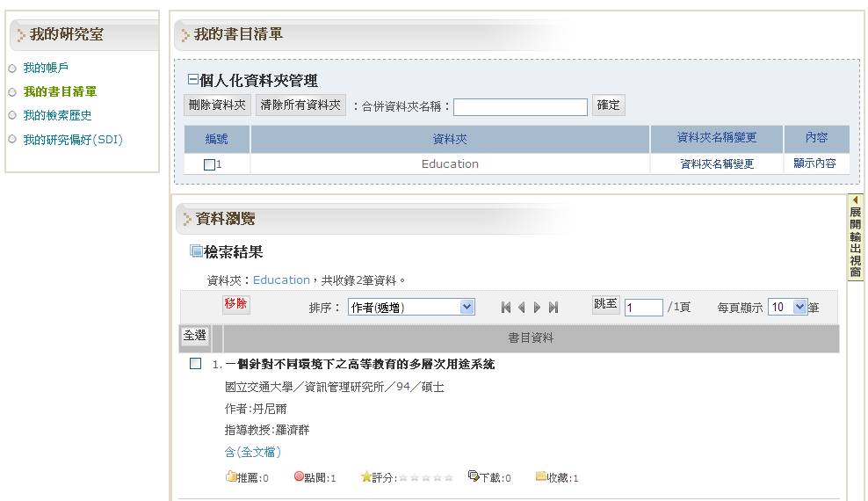This screenshot has height=501, width=868.
Task: Open 我的研究偏好(SDI) in sidebar
Action: [x=73, y=139]
